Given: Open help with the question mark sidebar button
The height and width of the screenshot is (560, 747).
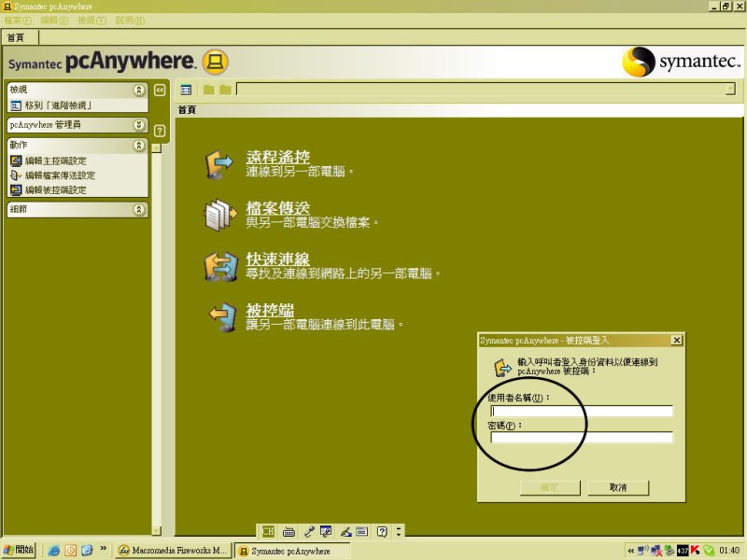Looking at the screenshot, I should (x=160, y=131).
